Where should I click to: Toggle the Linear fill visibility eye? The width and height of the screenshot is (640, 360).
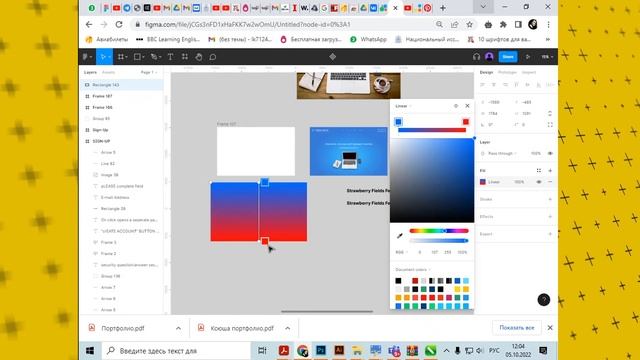coord(539,182)
